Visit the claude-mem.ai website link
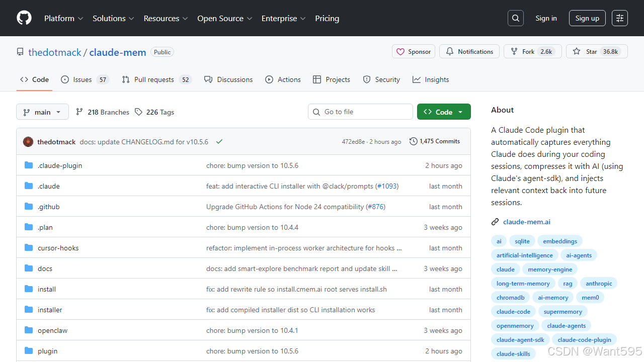Viewport: 644px width, 362px height. tap(527, 222)
